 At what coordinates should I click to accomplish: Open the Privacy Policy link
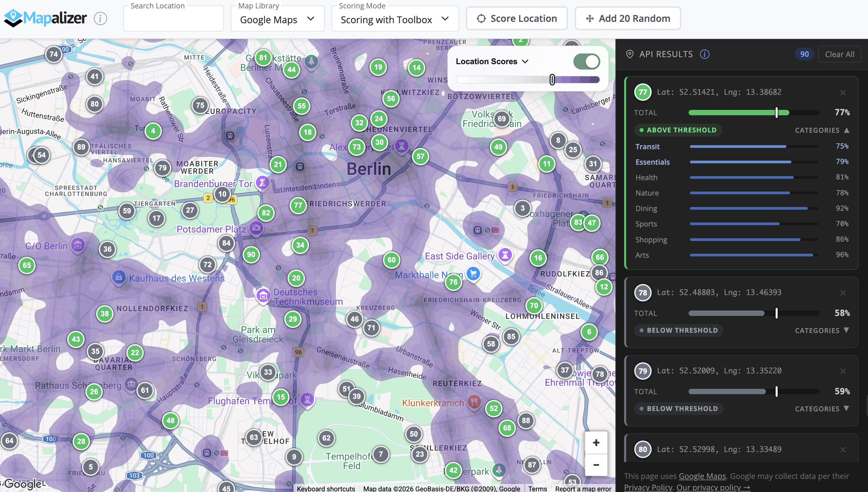(648, 487)
